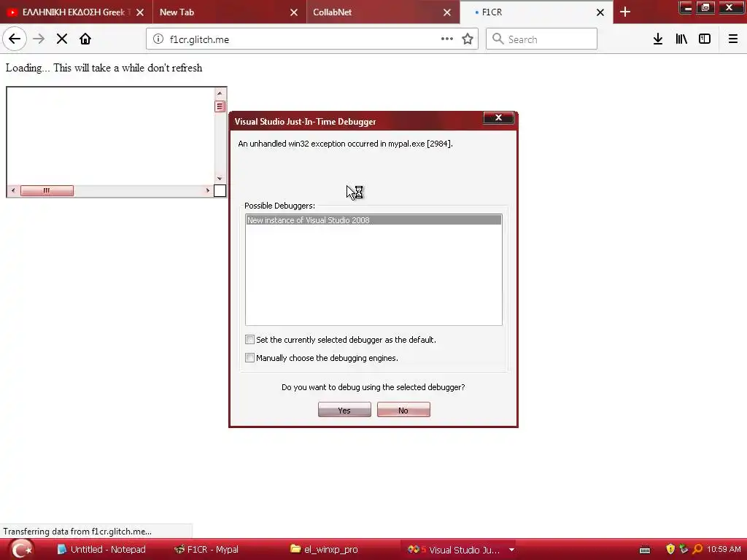
Task: Open the hamburger application menu
Action: click(x=732, y=39)
